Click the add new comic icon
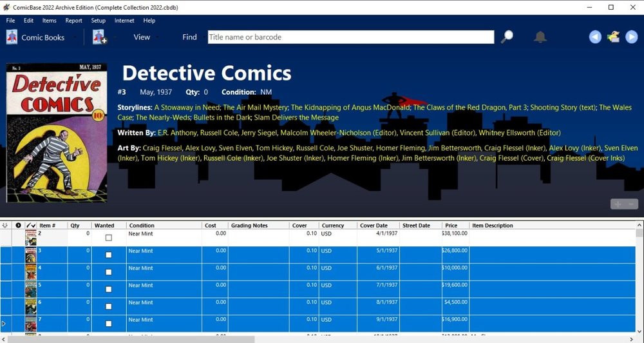 (99, 37)
